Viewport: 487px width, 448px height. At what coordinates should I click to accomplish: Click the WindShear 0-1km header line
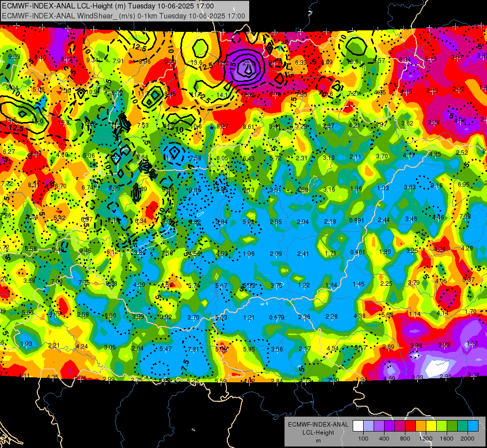[123, 16]
